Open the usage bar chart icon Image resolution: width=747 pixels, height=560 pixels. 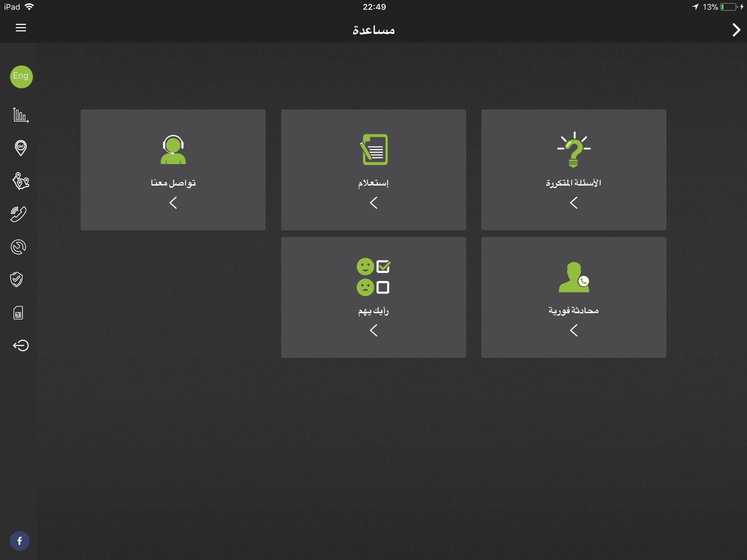20,115
